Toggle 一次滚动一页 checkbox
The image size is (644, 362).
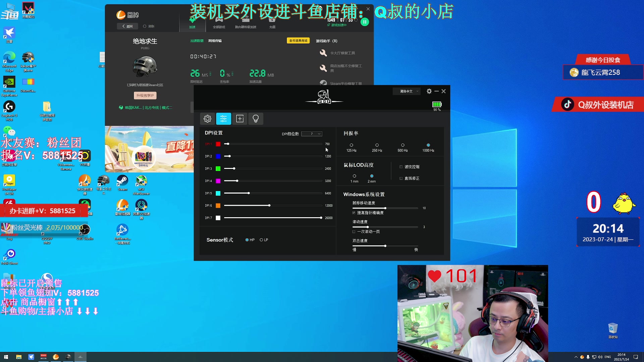click(354, 232)
